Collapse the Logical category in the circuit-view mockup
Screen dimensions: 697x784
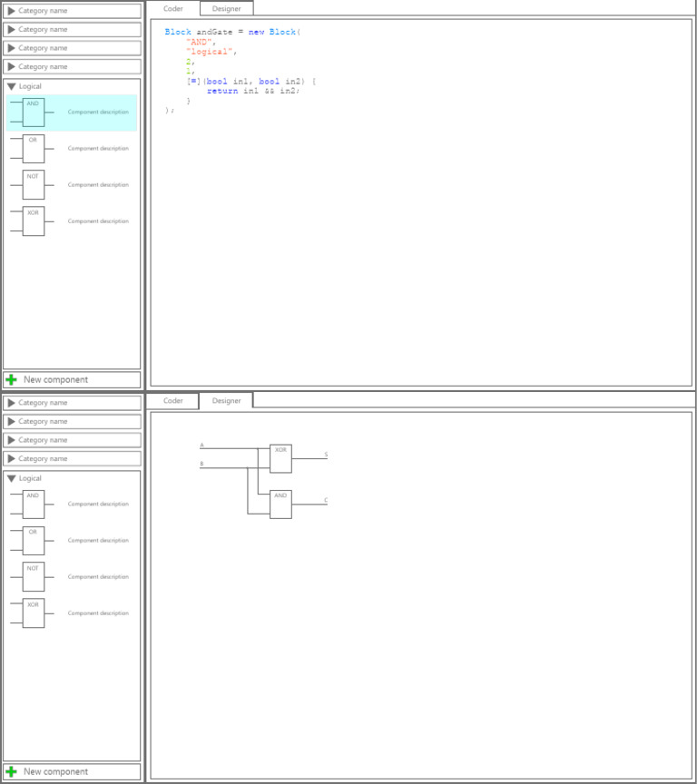coord(12,478)
